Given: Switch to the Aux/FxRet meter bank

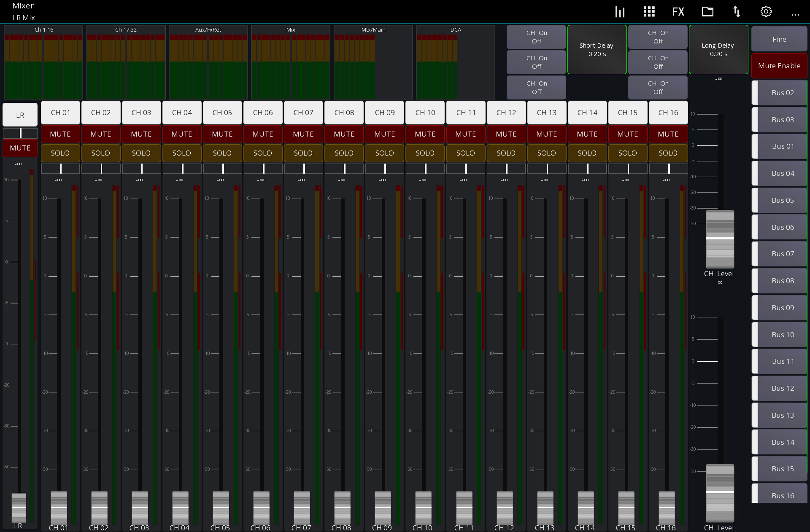Looking at the screenshot, I should 208,62.
